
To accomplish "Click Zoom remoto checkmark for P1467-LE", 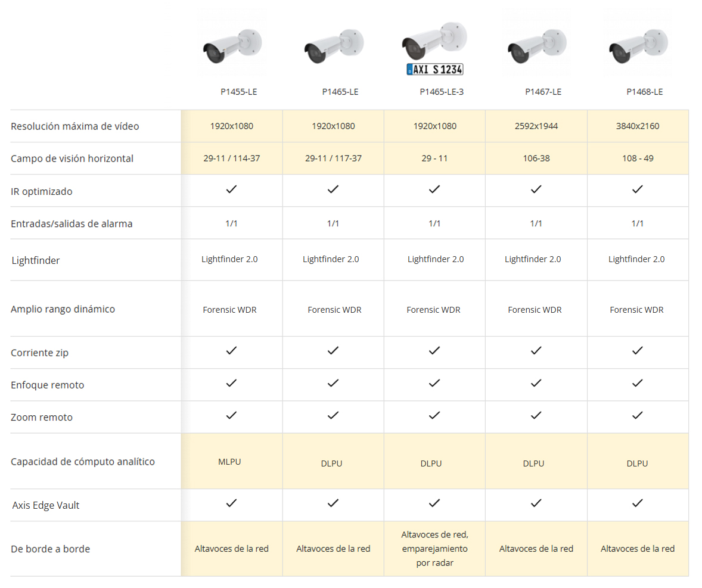I will click(536, 415).
